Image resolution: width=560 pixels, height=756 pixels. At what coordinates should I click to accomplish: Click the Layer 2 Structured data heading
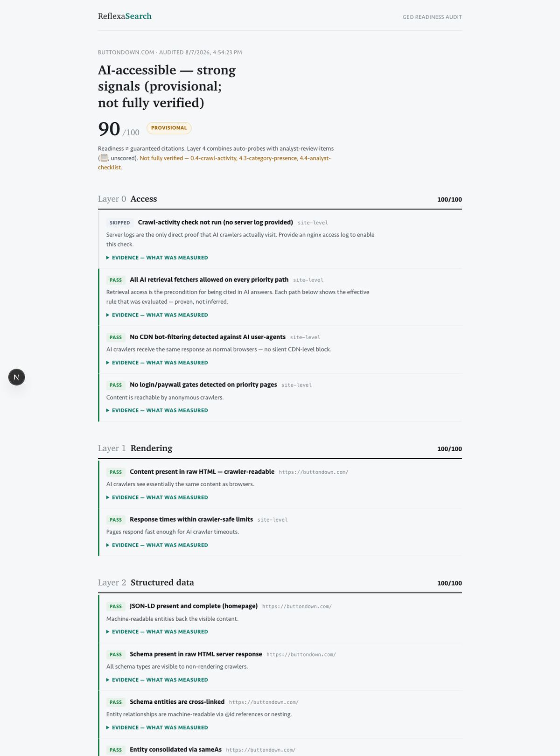[146, 582]
